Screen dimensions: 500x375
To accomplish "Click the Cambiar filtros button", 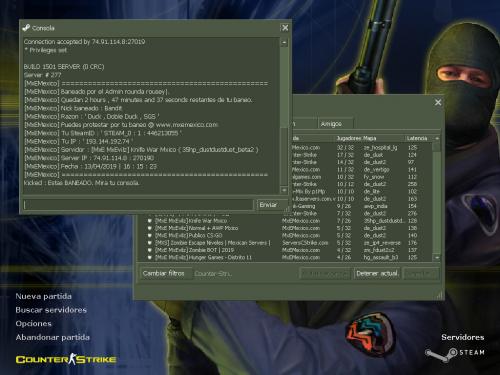I will (164, 273).
